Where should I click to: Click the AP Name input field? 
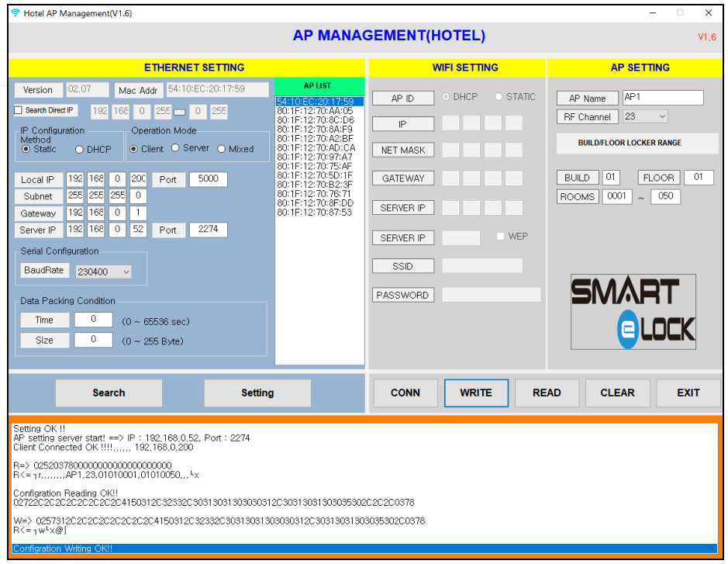tap(664, 98)
